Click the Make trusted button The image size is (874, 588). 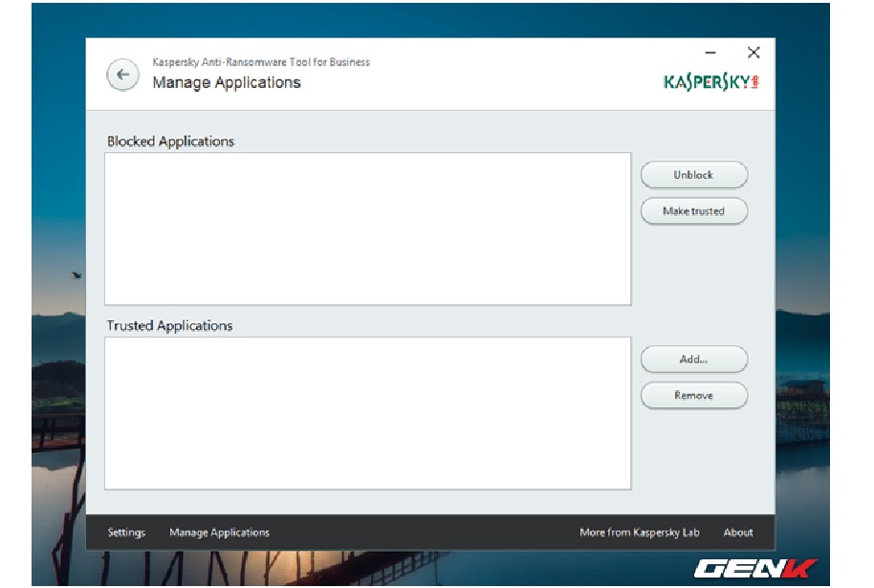click(x=694, y=211)
